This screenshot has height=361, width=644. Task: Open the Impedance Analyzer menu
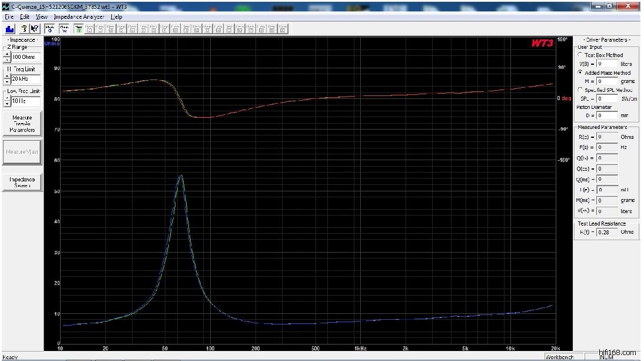coord(79,17)
